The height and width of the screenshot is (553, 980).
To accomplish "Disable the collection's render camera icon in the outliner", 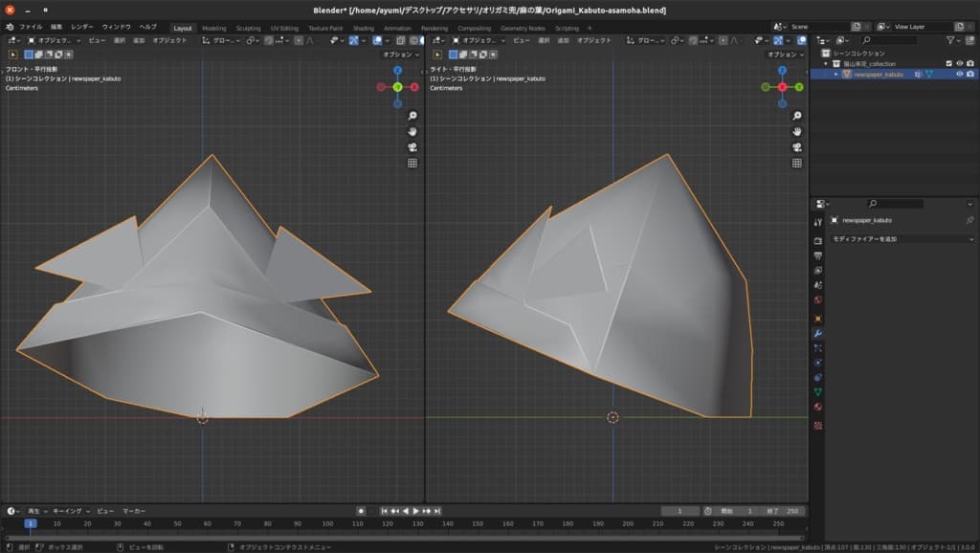I will 970,63.
